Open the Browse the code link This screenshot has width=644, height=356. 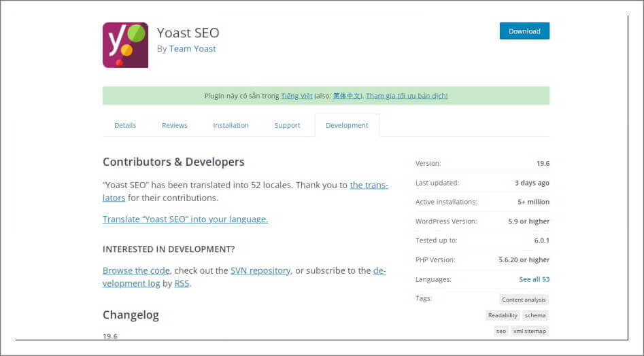136,270
